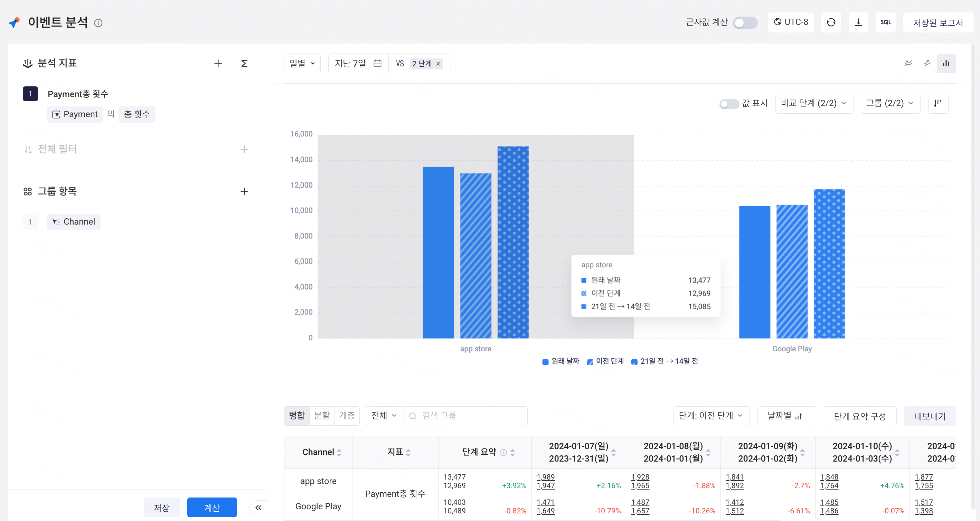Viewport: 980px width, 521px height.
Task: Switch to the bar chart view icon
Action: click(x=946, y=63)
